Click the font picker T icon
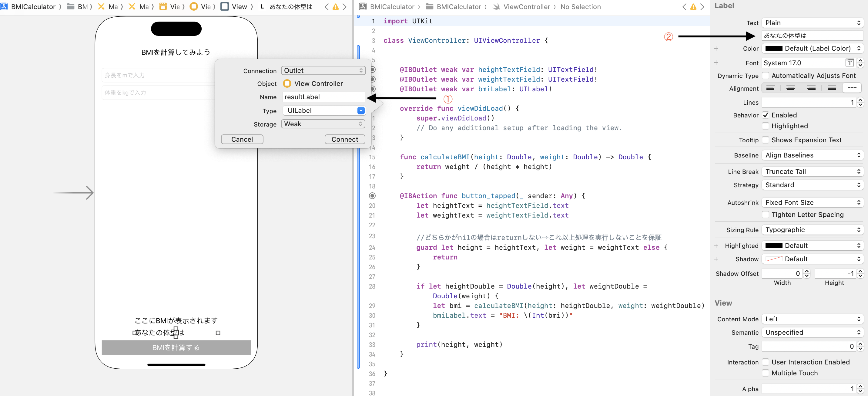 coord(849,63)
